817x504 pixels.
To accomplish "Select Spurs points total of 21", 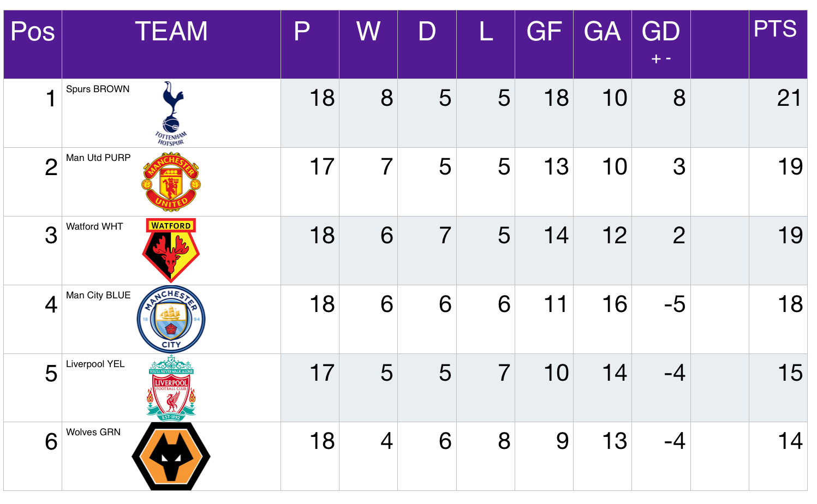I will (789, 98).
